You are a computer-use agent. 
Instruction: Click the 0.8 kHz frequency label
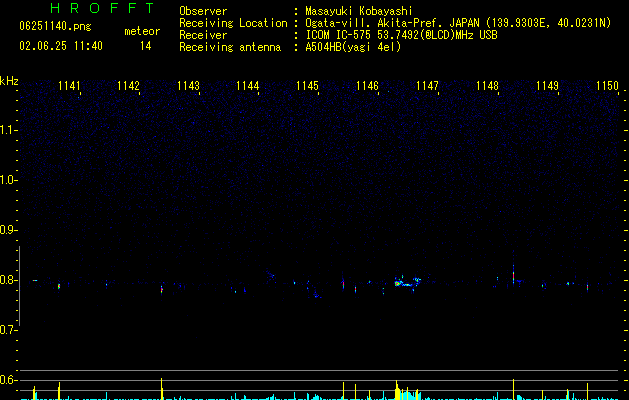pyautogui.click(x=8, y=280)
